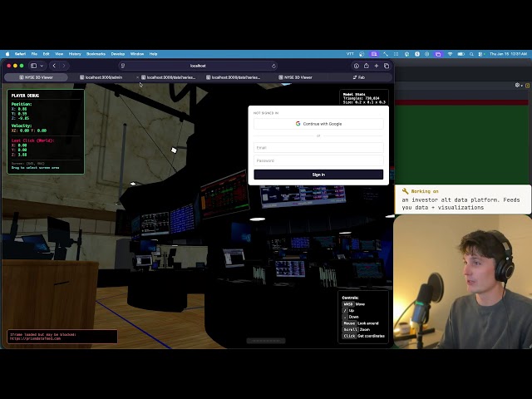This screenshot has width=532, height=399.
Task: Switch to the Fab tab
Action: pyautogui.click(x=361, y=77)
